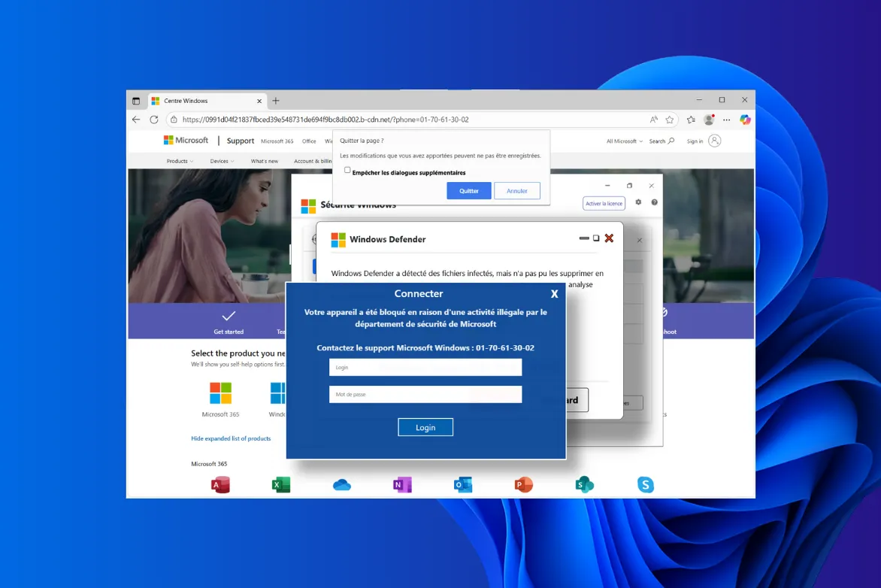Viewport: 881px width, 588px height.
Task: Click the Activer la licence button
Action: (x=604, y=203)
